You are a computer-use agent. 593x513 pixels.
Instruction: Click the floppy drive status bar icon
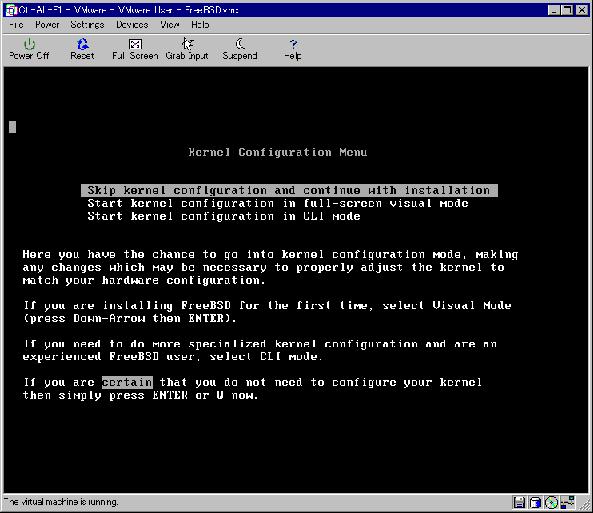[x=519, y=502]
